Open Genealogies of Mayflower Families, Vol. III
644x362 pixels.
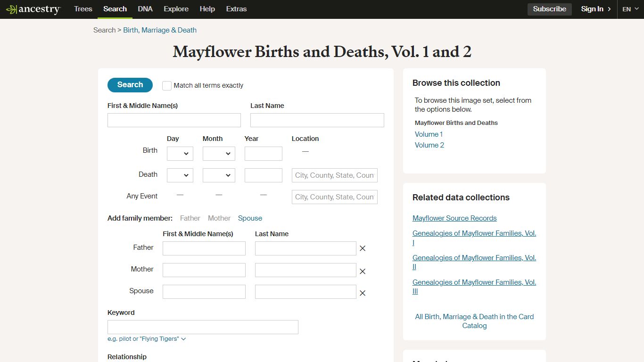click(474, 287)
